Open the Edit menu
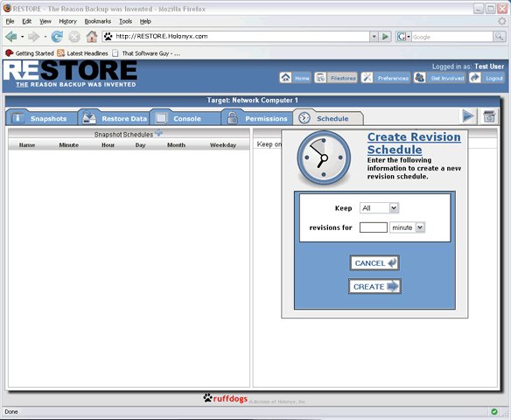 pyautogui.click(x=27, y=21)
